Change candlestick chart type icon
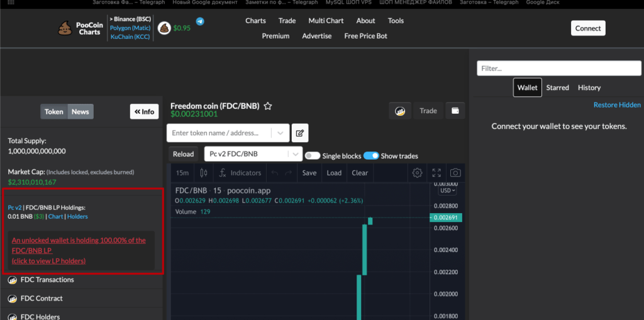Image resolution: width=644 pixels, height=320 pixels. pyautogui.click(x=204, y=173)
